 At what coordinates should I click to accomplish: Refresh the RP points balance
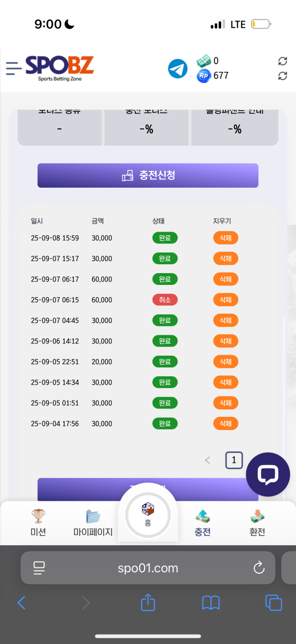click(283, 76)
